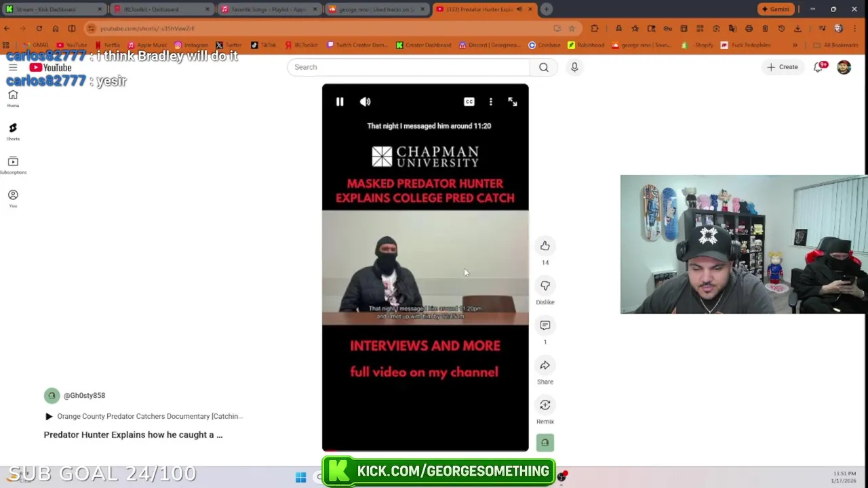868x488 pixels.
Task: Open the comments on this Short
Action: click(x=545, y=325)
